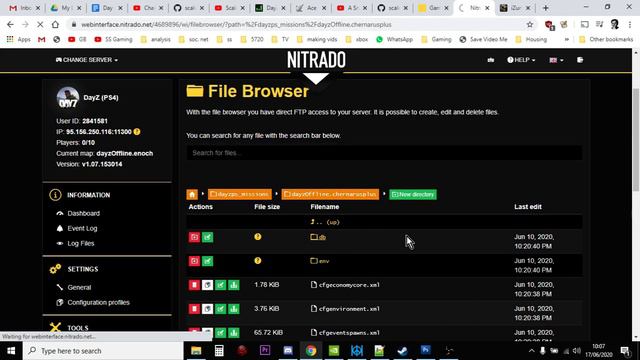Open Event Log in sidebar
Image resolution: width=640 pixels, height=360 pixels.
pos(82,229)
